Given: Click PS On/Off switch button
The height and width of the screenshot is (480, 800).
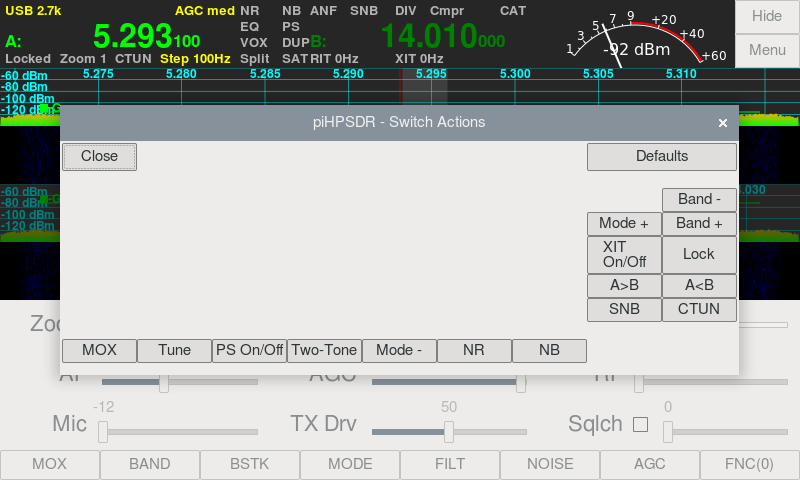Looking at the screenshot, I should pyautogui.click(x=249, y=350).
